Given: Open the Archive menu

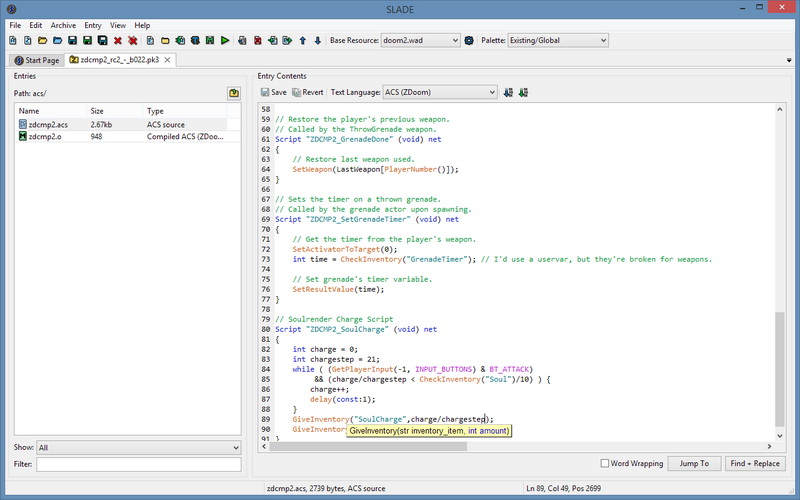Looking at the screenshot, I should click(63, 25).
